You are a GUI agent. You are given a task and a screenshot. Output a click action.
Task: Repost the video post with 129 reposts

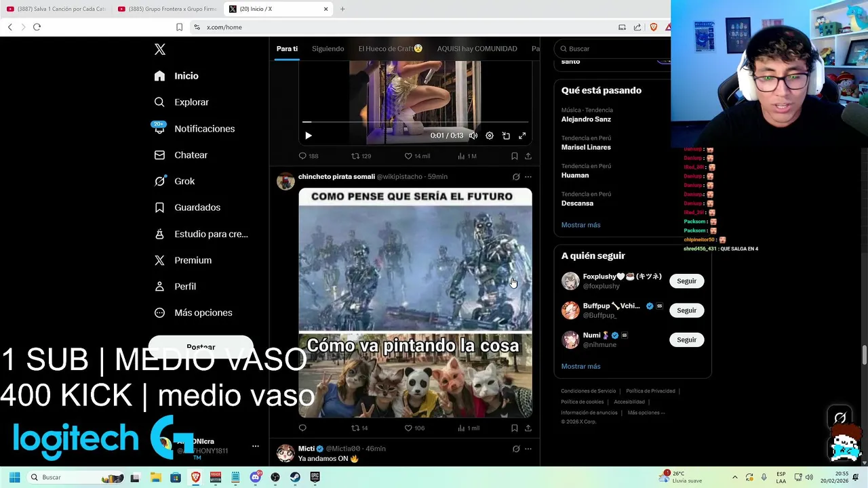[361, 156]
